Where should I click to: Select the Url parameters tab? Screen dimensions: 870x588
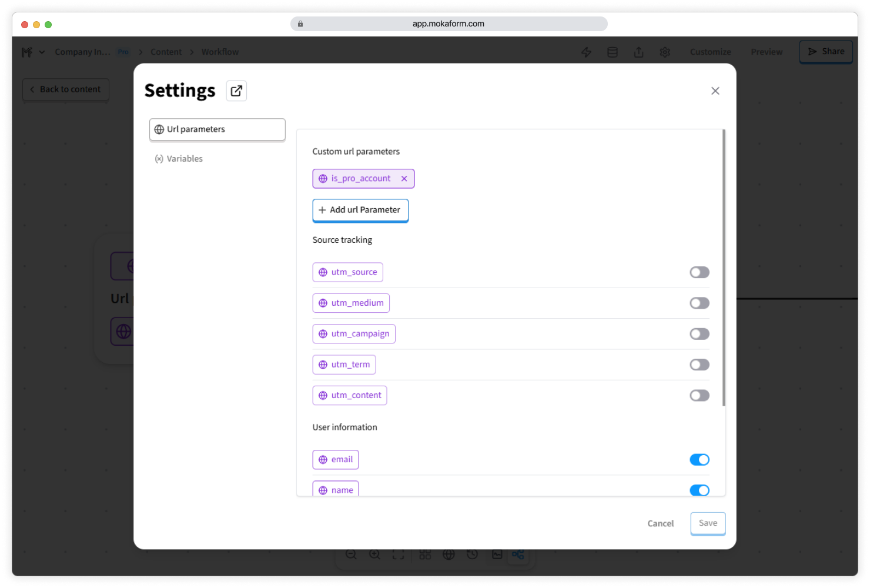(217, 129)
